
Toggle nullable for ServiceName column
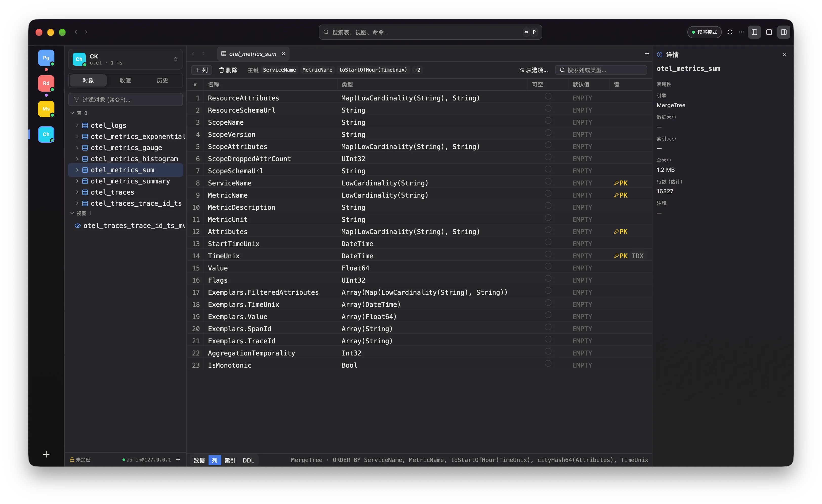[548, 181]
